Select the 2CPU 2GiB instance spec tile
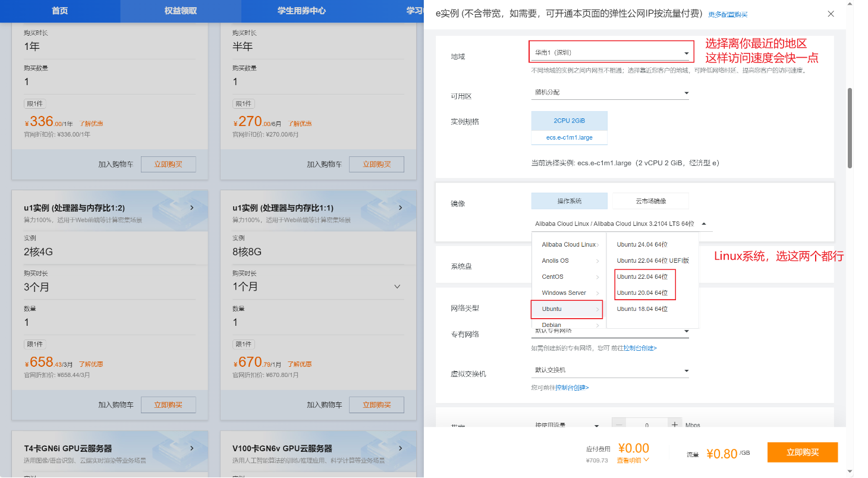Image resolution: width=868 pixels, height=478 pixels. [570, 121]
